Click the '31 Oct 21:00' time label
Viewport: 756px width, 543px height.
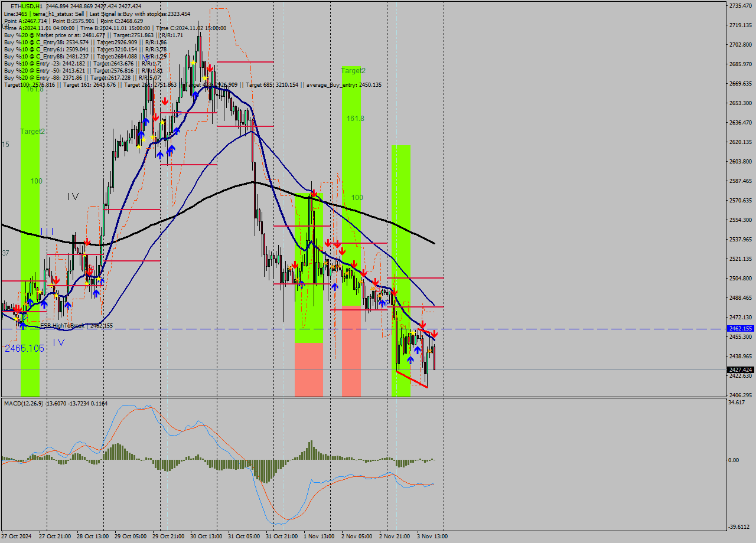click(x=282, y=537)
